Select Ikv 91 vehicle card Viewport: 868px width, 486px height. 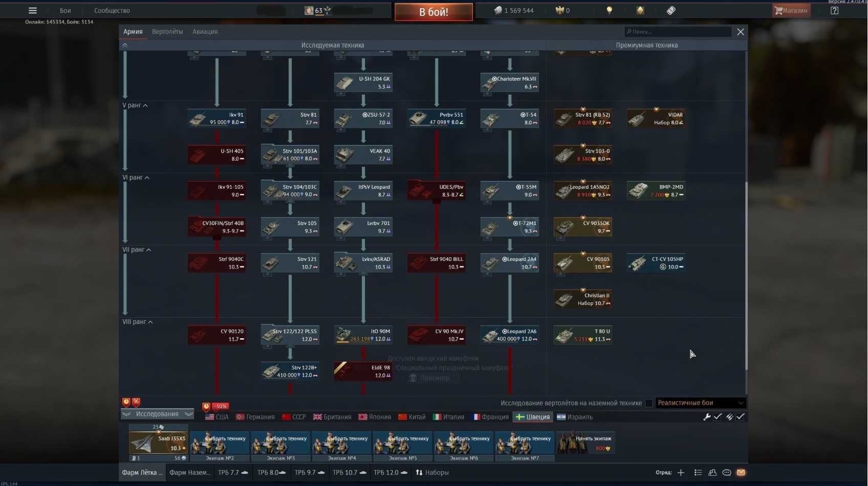216,118
